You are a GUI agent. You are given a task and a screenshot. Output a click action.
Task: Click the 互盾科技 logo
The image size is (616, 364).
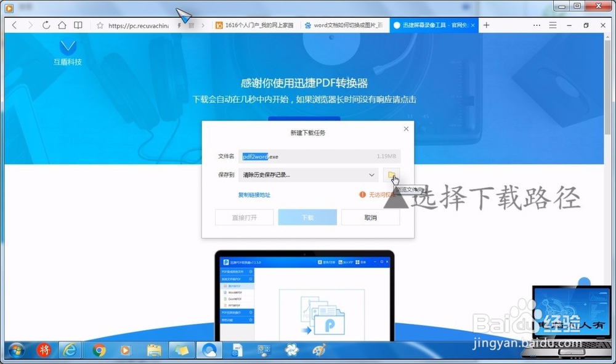click(x=68, y=52)
